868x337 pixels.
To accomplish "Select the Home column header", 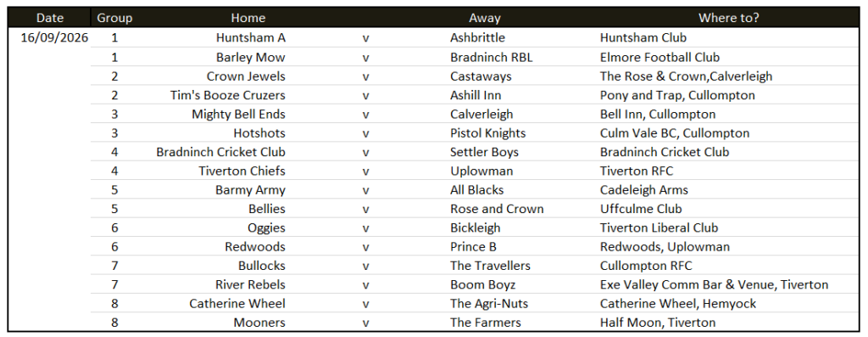I will click(248, 18).
